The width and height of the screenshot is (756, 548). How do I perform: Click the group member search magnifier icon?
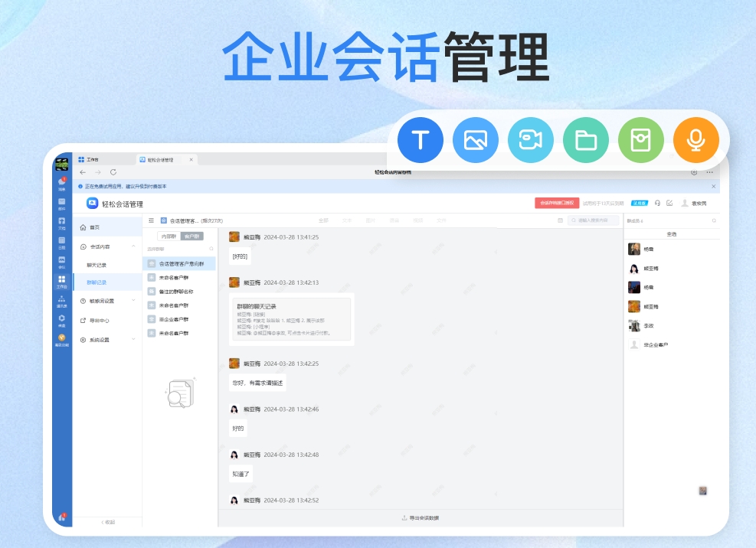pyautogui.click(x=714, y=220)
